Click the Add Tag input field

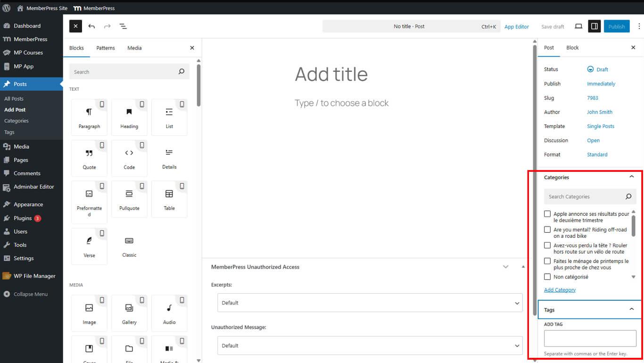coord(590,338)
